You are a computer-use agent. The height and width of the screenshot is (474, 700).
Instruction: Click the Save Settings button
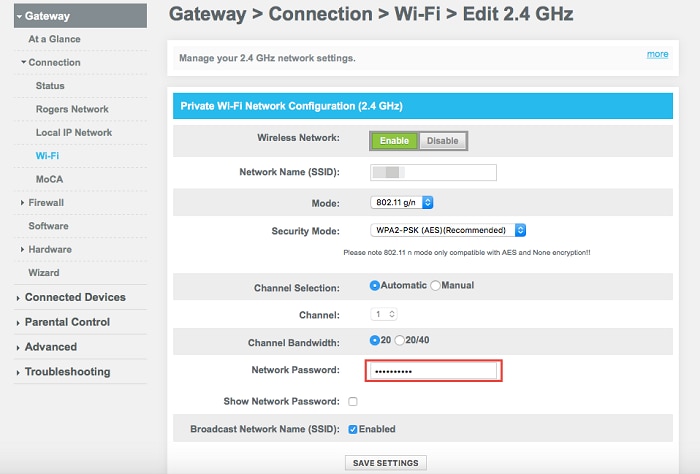pos(386,462)
